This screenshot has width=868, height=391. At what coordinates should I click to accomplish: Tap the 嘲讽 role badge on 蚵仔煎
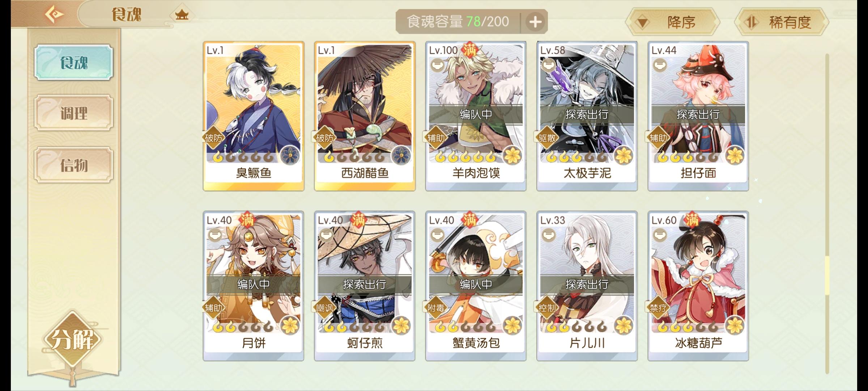pos(325,308)
